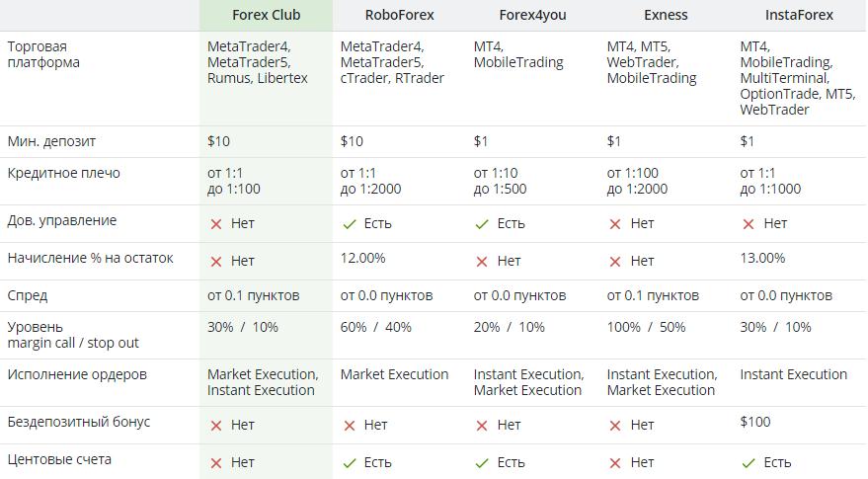Click InstaForex $100 no-deposit bonus value
The image size is (868, 479).
point(755,422)
